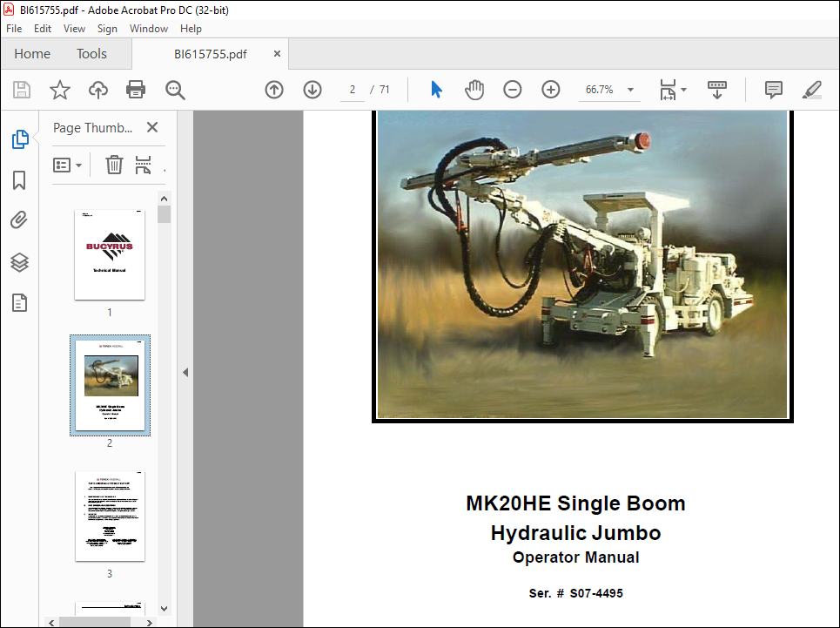Click the 66.7% zoom value field
The height and width of the screenshot is (628, 840).
pos(600,90)
